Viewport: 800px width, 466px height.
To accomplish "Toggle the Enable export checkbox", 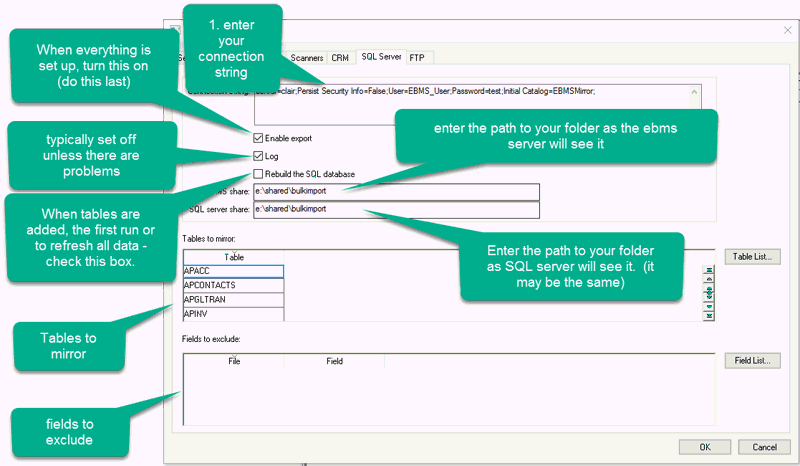I will (x=259, y=138).
